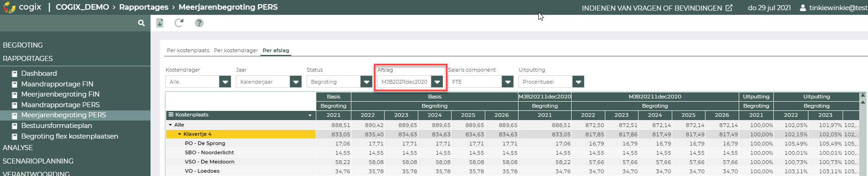Open the Uitputting dropdown showing Procentueel
The image size is (868, 176).
pyautogui.click(x=551, y=82)
